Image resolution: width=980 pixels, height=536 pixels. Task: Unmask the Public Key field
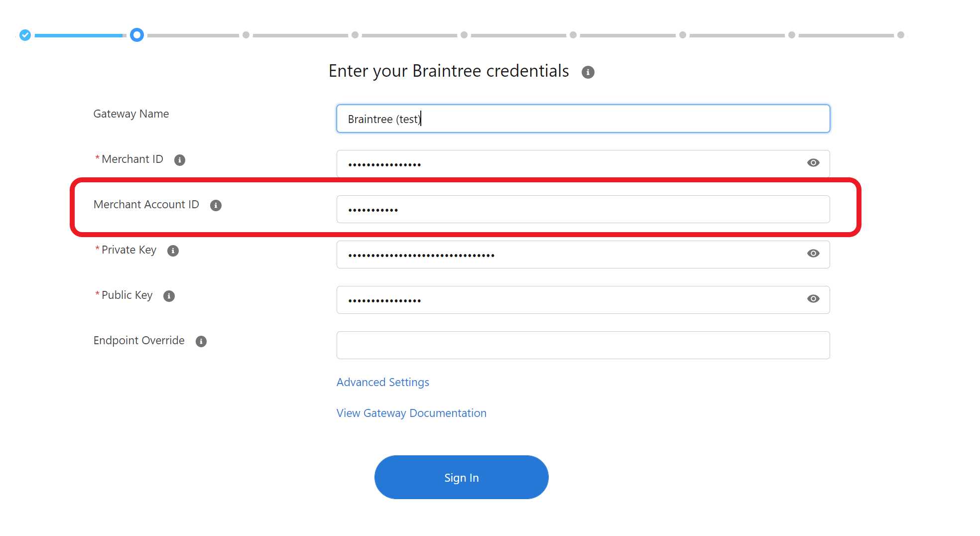pos(813,298)
